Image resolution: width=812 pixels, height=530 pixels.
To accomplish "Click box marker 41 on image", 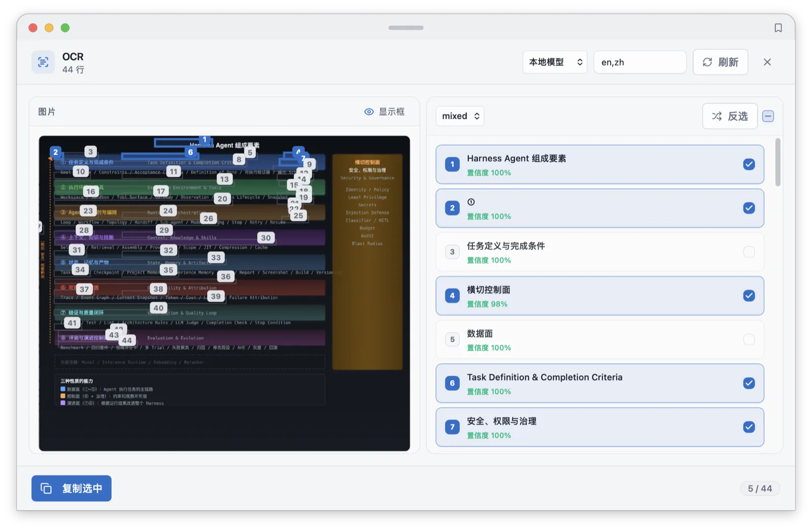I will point(73,323).
